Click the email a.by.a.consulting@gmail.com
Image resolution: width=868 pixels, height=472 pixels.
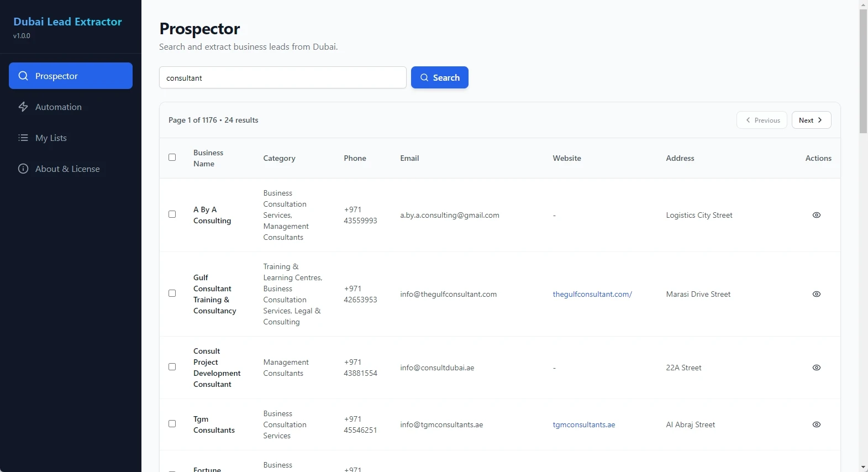(x=450, y=215)
